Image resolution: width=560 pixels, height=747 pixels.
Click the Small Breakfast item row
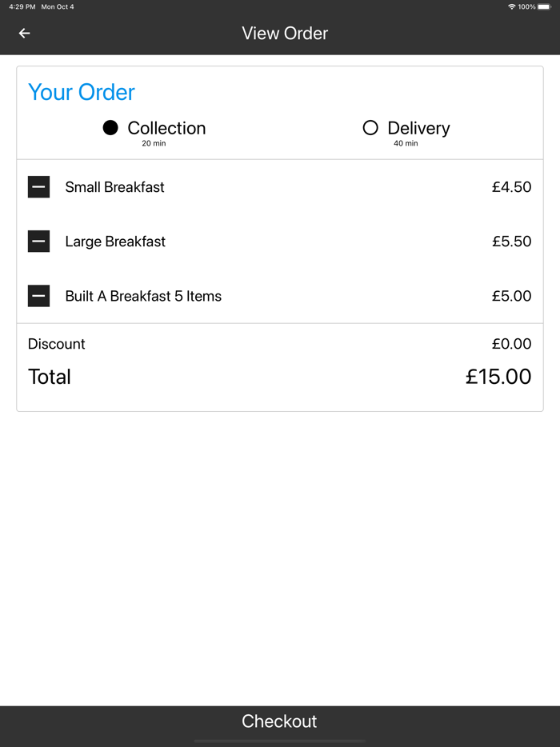point(114,186)
